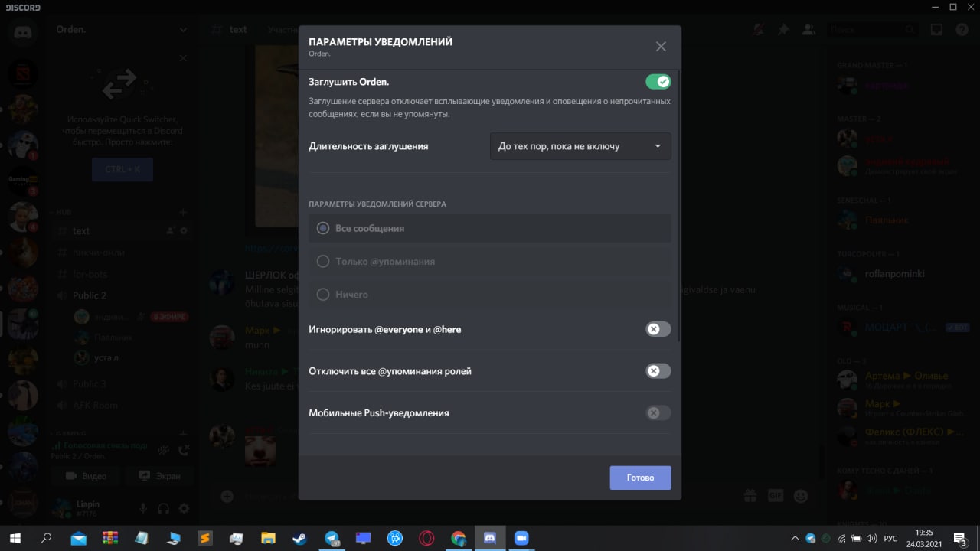Toggle the member list icon
The image size is (980, 551).
tap(808, 30)
